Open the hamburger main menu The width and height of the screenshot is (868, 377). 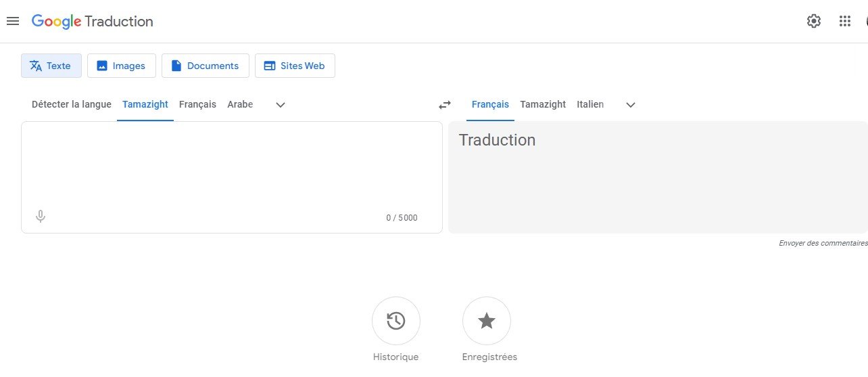(12, 21)
